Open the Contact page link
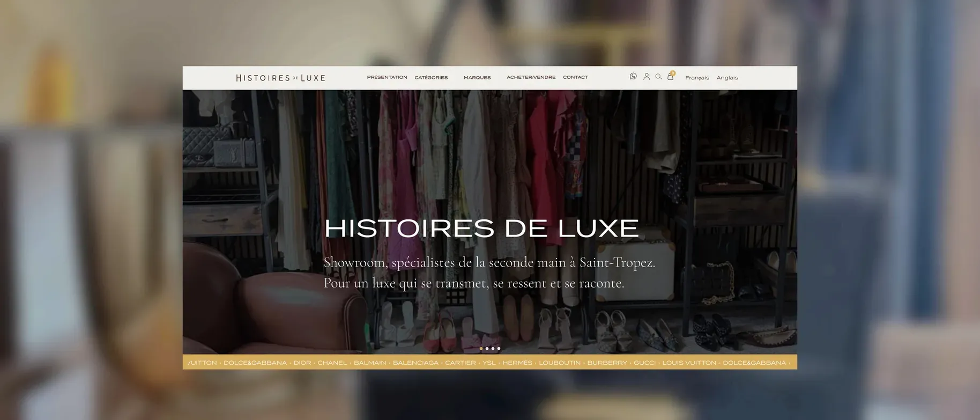Viewport: 980px width, 420px height. (x=575, y=77)
